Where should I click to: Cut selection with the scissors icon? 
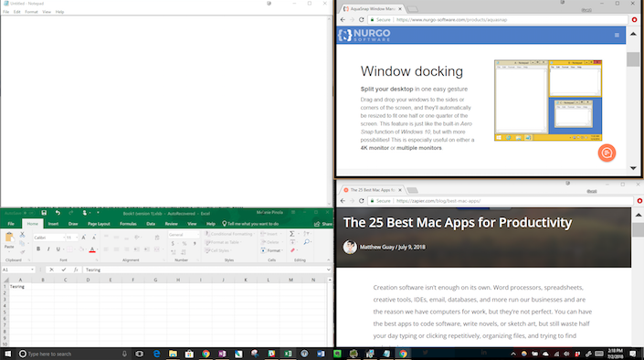coord(22,234)
